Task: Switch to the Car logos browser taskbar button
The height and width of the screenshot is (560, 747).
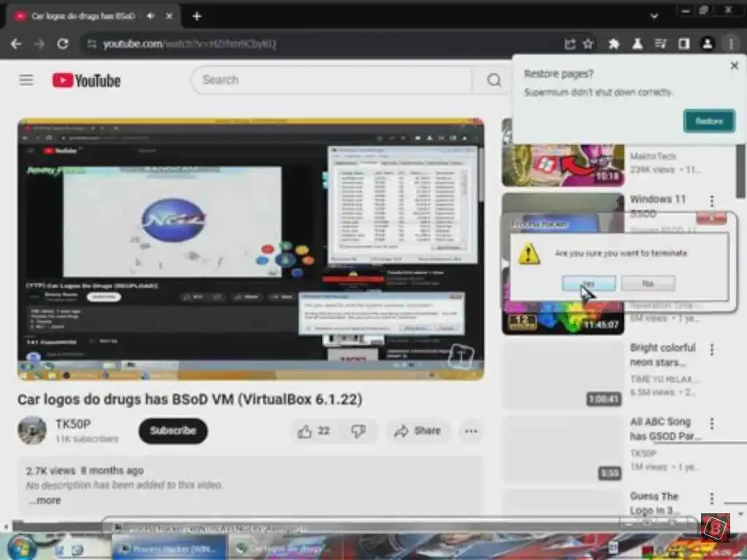Action: coord(285,548)
